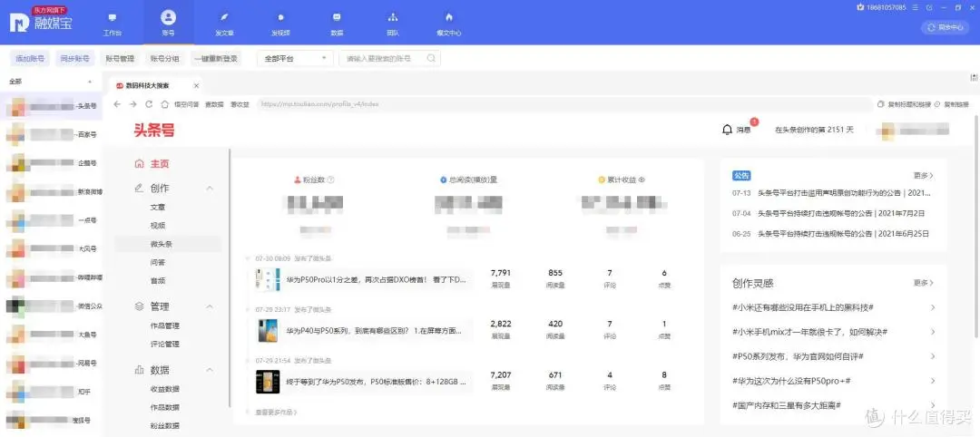980x437 pixels.
Task: Open 视频 under 创作
Action: pyautogui.click(x=158, y=225)
